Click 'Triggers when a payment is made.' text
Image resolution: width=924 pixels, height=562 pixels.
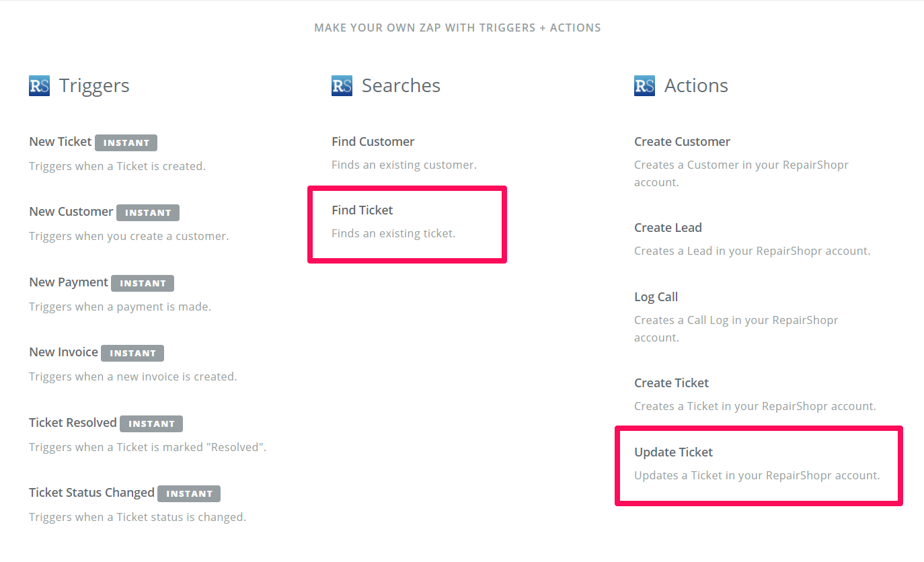coord(120,307)
